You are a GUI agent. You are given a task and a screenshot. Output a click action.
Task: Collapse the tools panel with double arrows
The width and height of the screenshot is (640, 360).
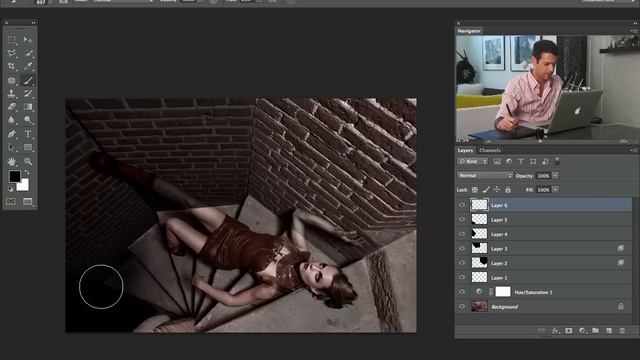(x=33, y=23)
